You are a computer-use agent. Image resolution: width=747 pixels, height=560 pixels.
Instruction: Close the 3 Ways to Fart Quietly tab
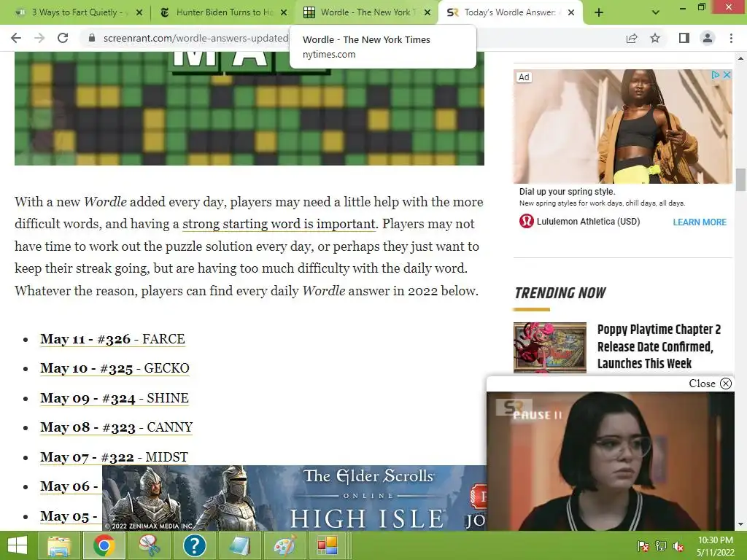pyautogui.click(x=139, y=13)
